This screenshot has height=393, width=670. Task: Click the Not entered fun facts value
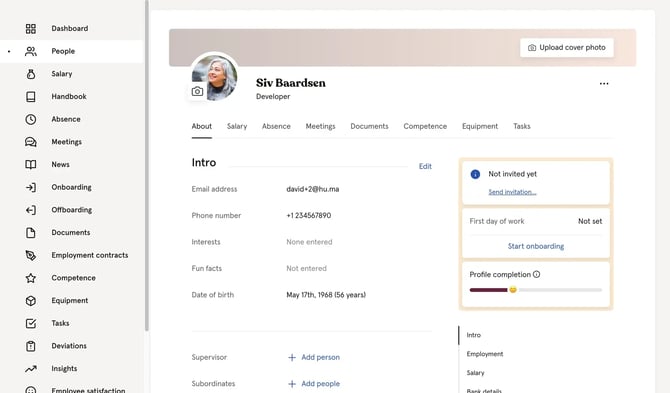click(x=306, y=269)
